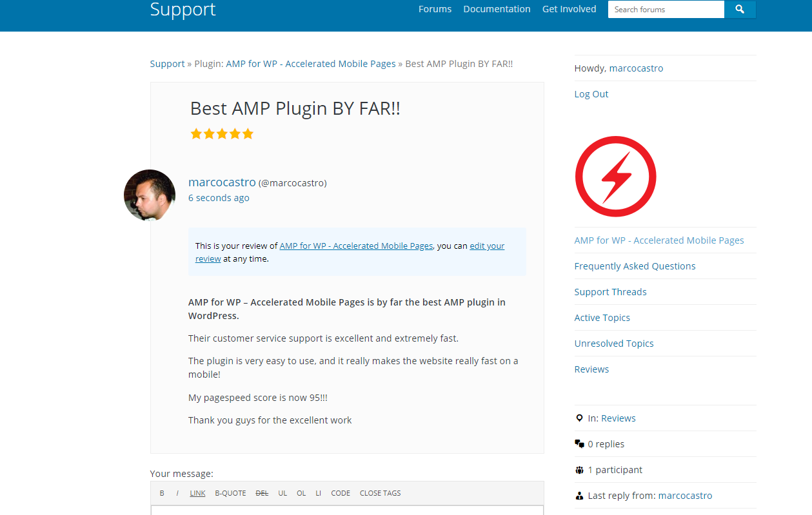Screen dimensions: 812x515
Task: Follow the AMP for WP link in review notice
Action: click(356, 246)
